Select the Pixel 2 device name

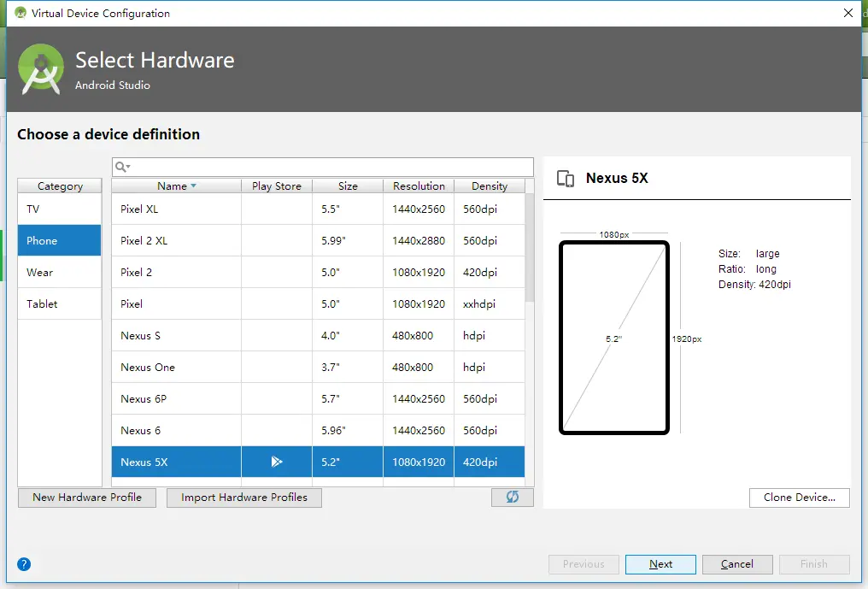coord(136,272)
